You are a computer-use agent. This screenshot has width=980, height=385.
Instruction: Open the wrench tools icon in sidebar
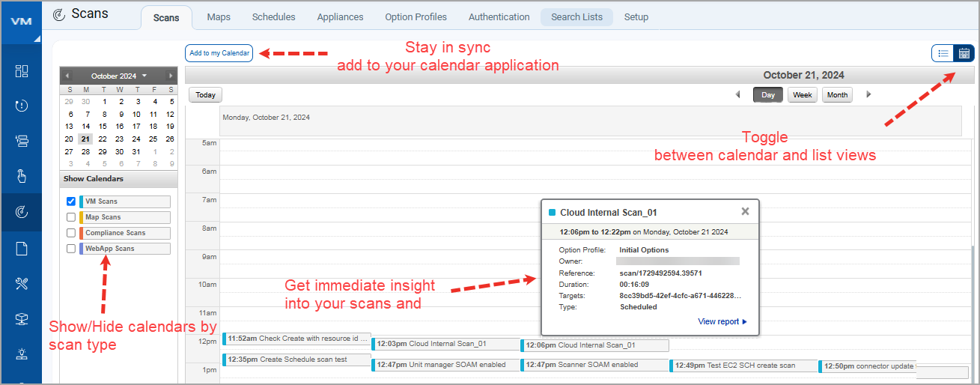tap(22, 283)
